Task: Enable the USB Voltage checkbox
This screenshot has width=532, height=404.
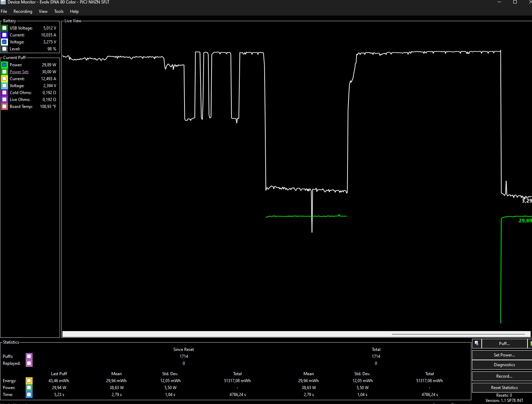Action: tap(5, 28)
